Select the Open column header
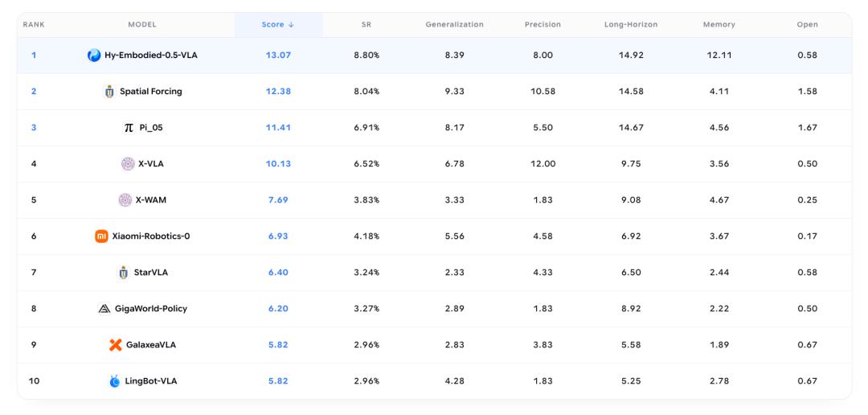 click(x=807, y=24)
